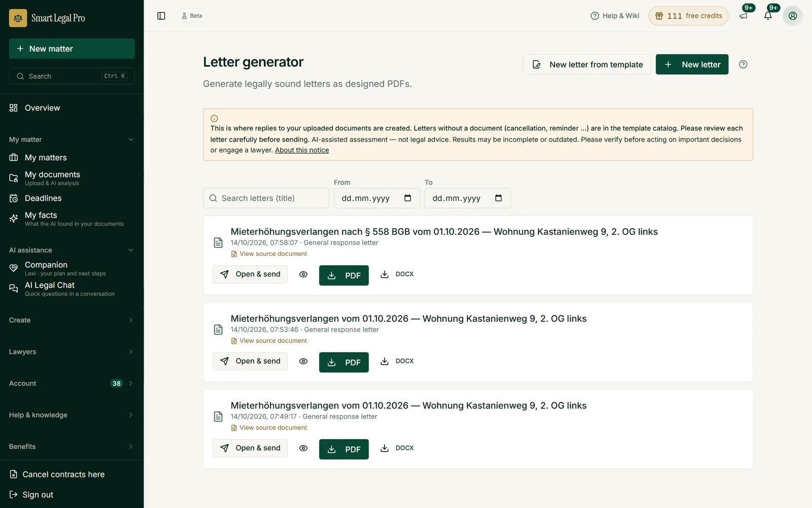Click New letter from template button
The image size is (812, 508).
587,65
